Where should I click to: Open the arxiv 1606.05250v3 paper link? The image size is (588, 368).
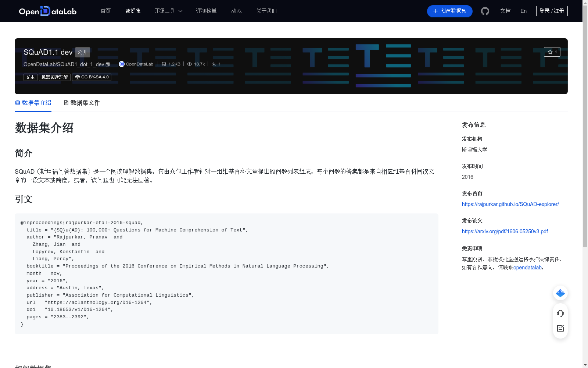(x=505, y=231)
